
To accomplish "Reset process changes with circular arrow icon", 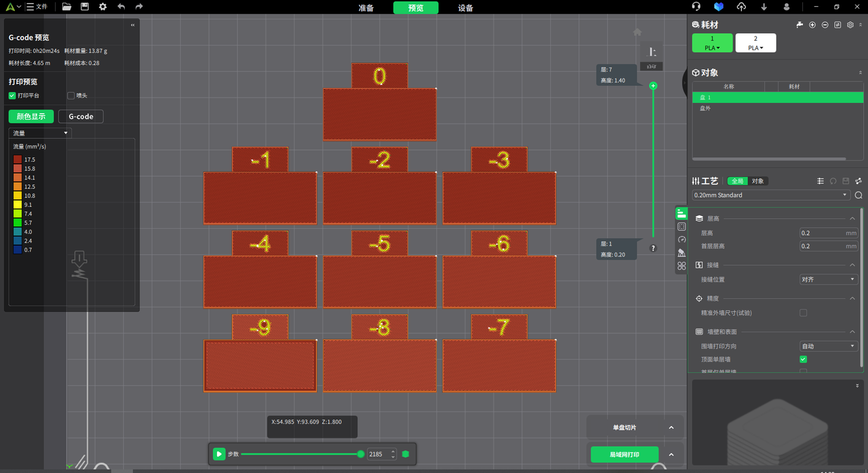I will click(x=833, y=181).
